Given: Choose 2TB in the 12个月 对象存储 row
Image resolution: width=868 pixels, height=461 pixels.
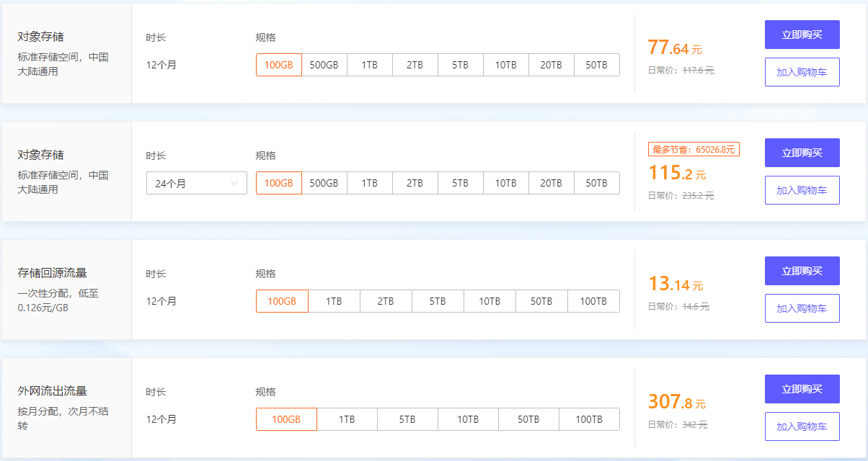Looking at the screenshot, I should pyautogui.click(x=415, y=65).
